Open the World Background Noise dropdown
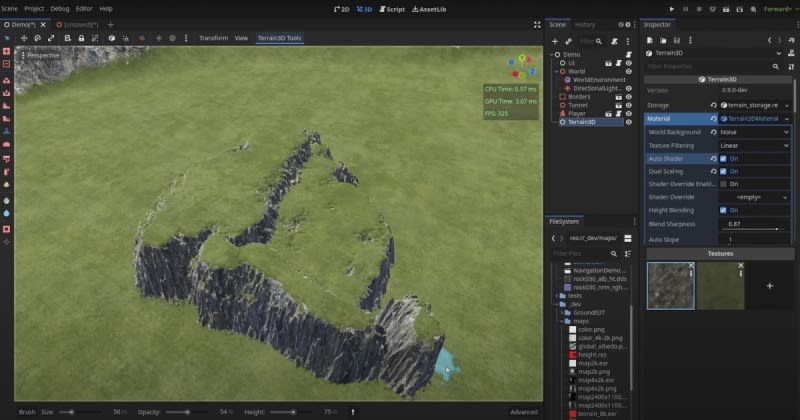The height and width of the screenshot is (420, 800). (x=753, y=132)
